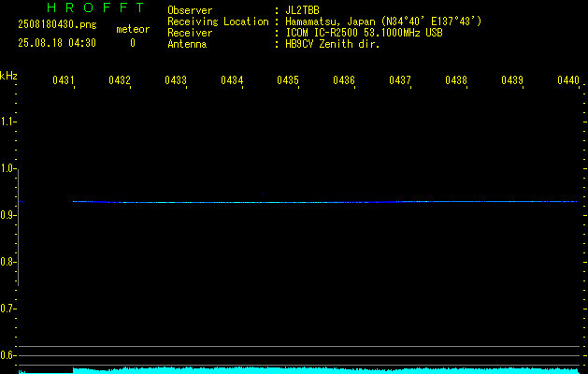Click time marker 0438
Viewport: 588px width, 374px height.
pos(456,79)
